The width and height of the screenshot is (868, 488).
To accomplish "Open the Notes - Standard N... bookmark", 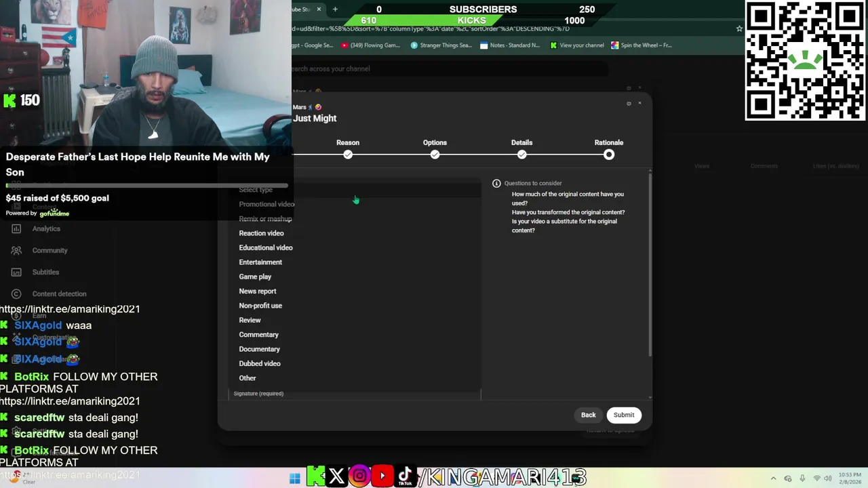I will [510, 45].
